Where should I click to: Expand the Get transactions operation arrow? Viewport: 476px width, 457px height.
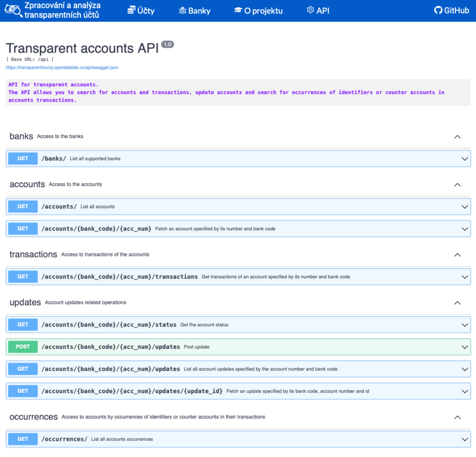coord(464,277)
